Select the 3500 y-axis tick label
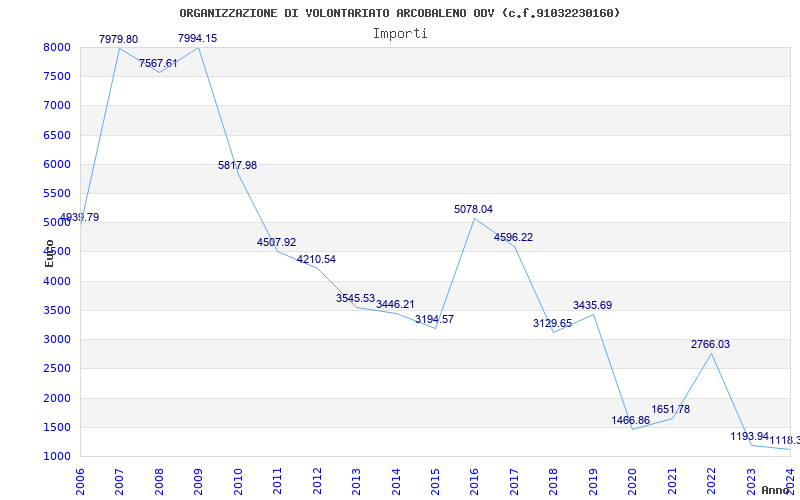The image size is (800, 500). (x=57, y=310)
